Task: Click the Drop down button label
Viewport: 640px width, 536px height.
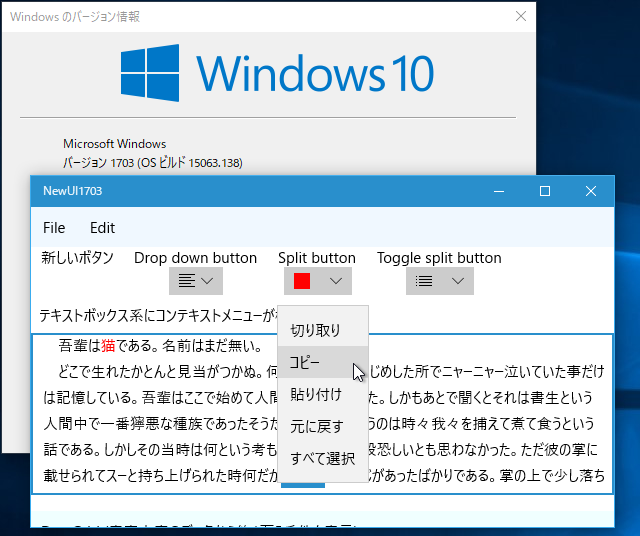Action: [196, 258]
